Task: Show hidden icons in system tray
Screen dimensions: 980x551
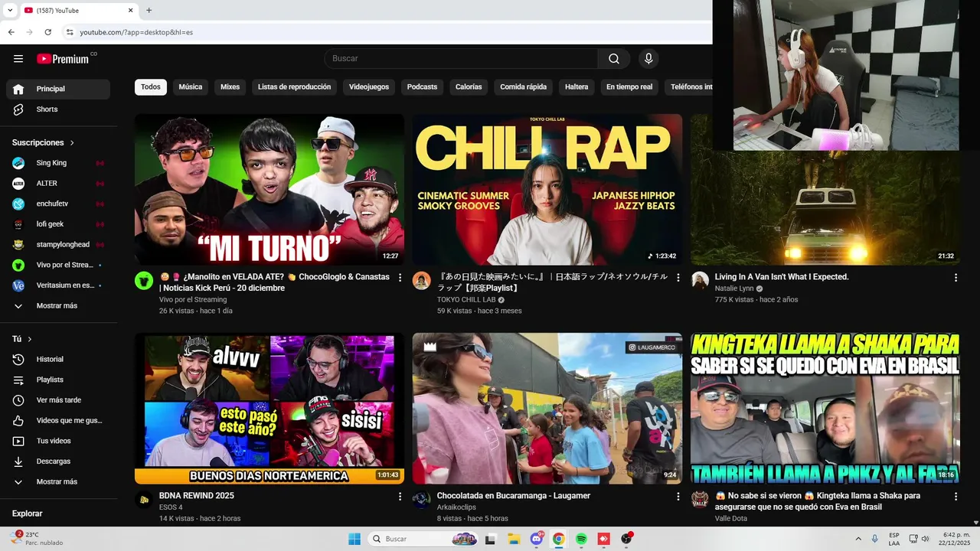Action: [x=857, y=539]
